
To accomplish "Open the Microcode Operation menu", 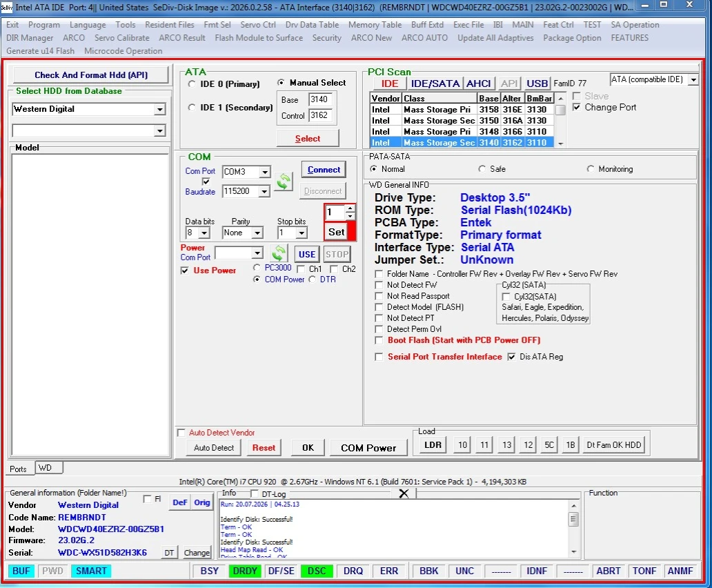I will click(x=123, y=51).
